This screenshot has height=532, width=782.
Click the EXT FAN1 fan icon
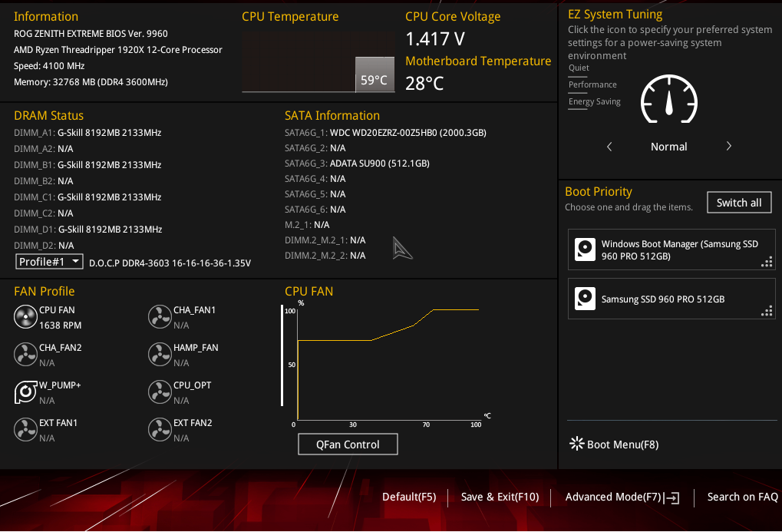point(25,430)
